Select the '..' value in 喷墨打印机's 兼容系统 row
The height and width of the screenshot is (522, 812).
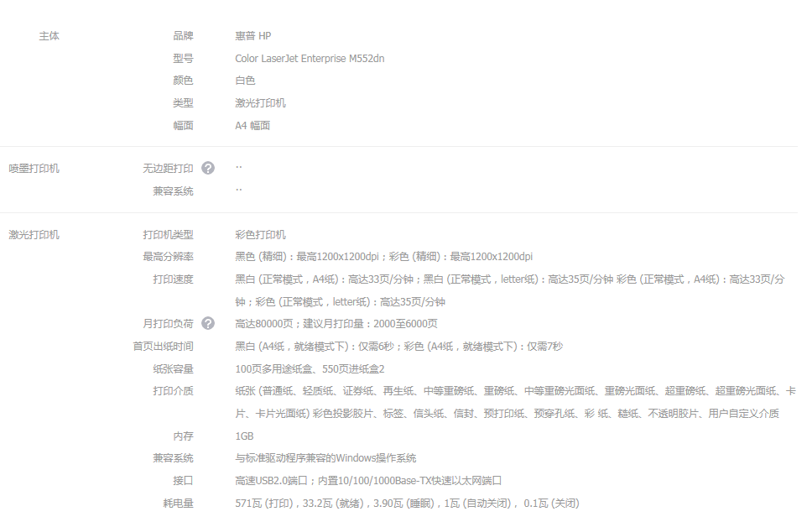239,190
